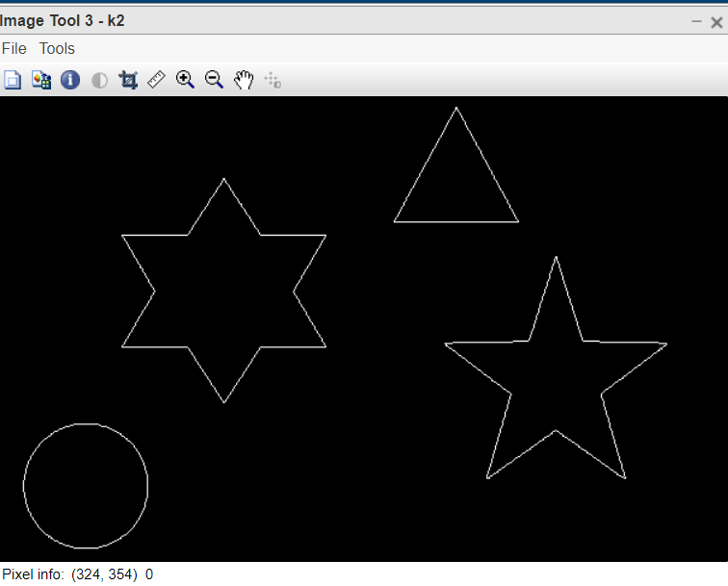Click the Image Tool 3 - k2 title
This screenshot has width=728, height=586.
[x=62, y=21]
